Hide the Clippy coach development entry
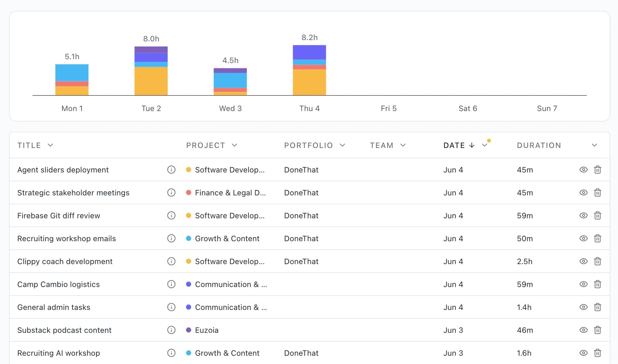Screen dimensions: 618x364 583,261
